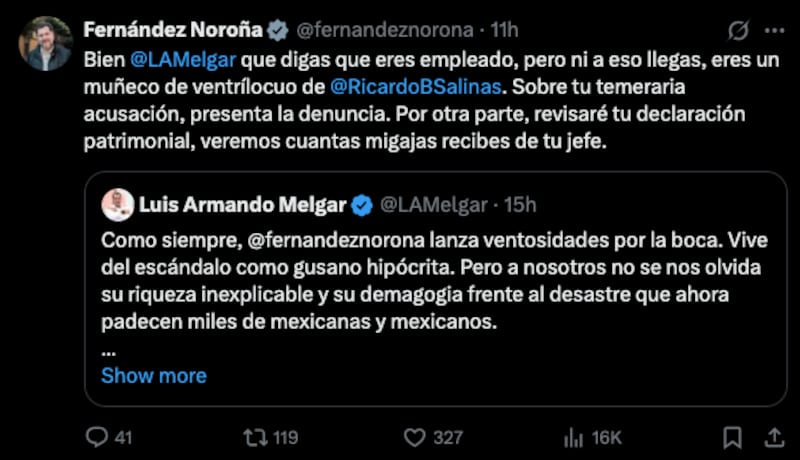Viewport: 800px width, 460px height.
Task: Bookmark this tweet
Action: pos(732,437)
